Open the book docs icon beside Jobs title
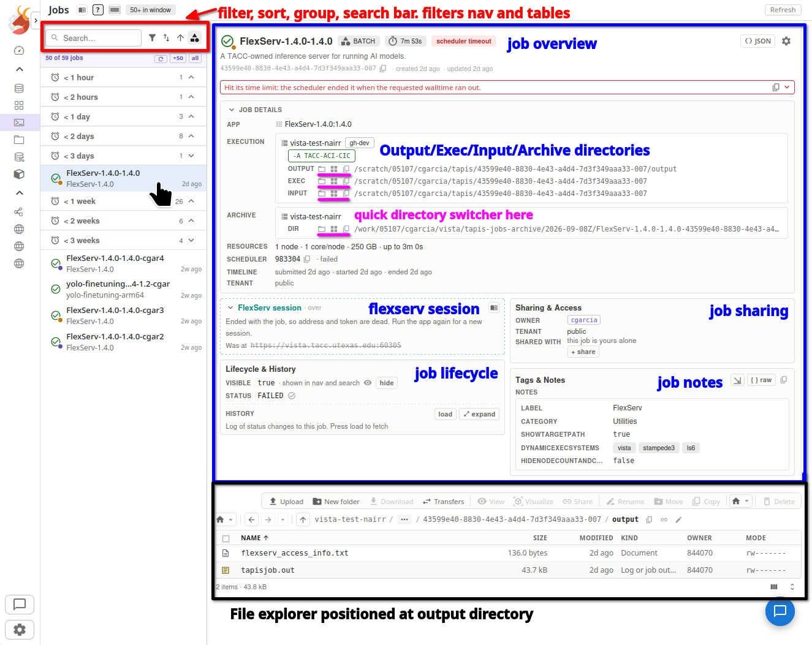Viewport: 812px width, 645px height. point(82,10)
